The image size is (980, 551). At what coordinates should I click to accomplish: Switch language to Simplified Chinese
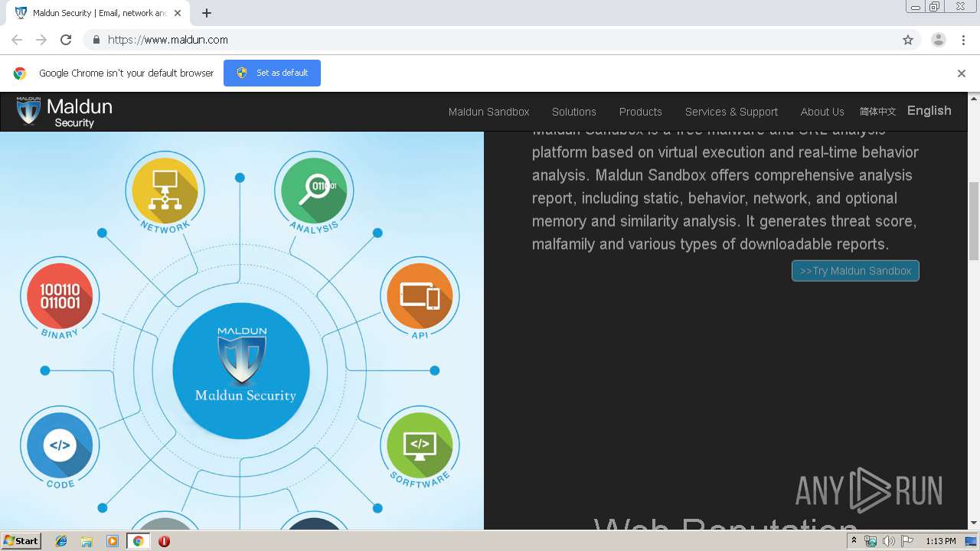877,112
